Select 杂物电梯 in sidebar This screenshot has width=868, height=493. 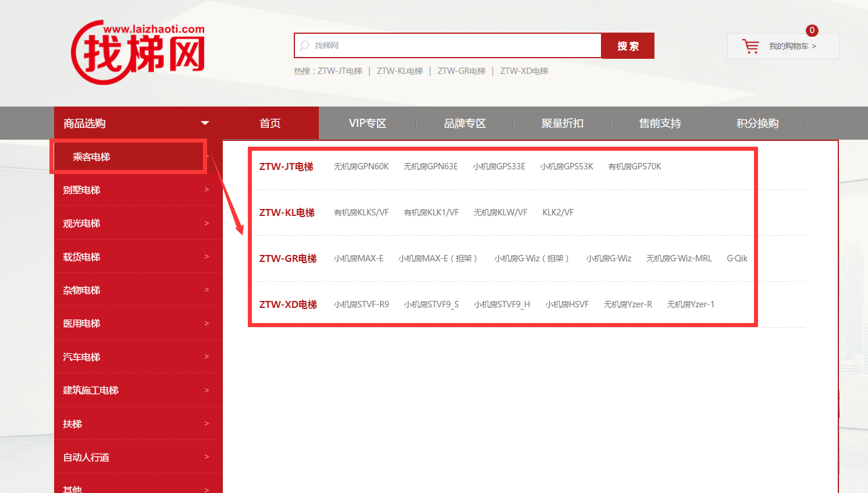pyautogui.click(x=81, y=290)
